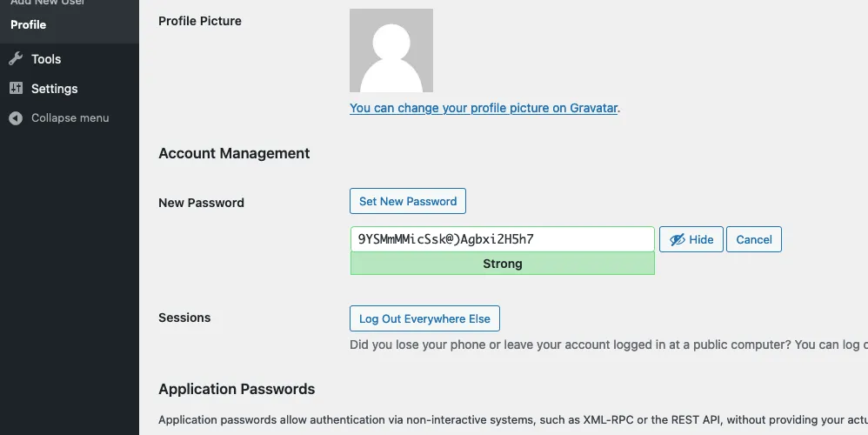
Task: Click the Application Passwords heading
Action: [237, 389]
